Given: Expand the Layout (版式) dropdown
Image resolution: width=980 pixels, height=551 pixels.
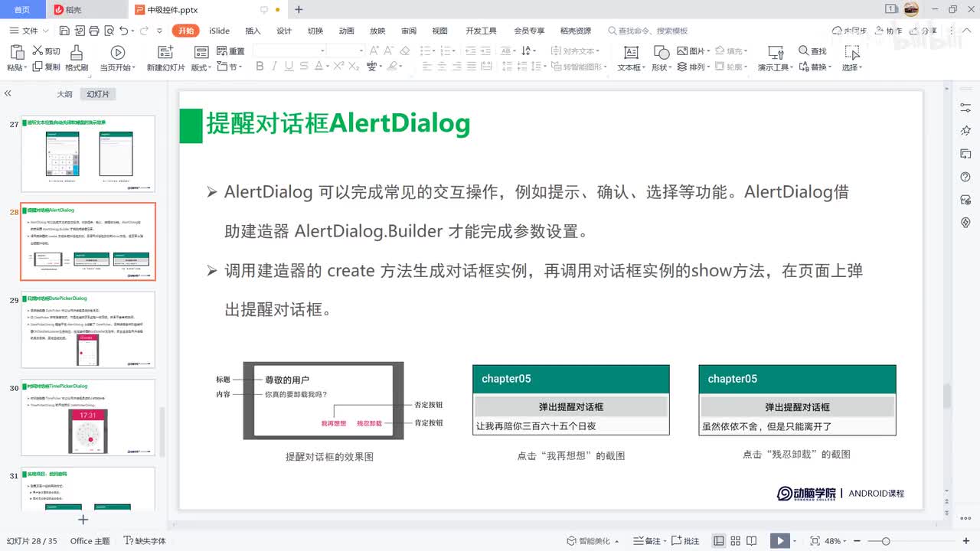Looking at the screenshot, I should click(202, 67).
